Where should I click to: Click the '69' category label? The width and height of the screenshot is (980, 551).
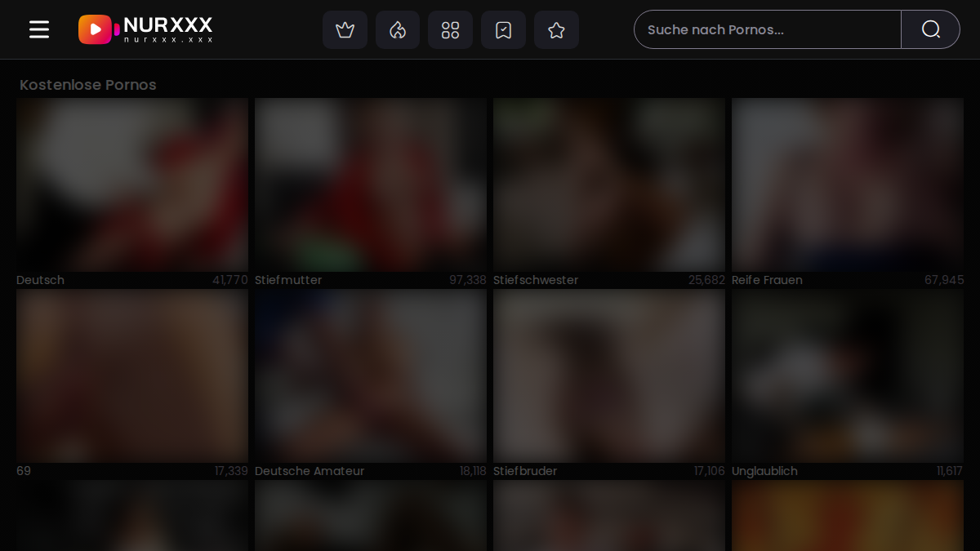[x=24, y=471]
